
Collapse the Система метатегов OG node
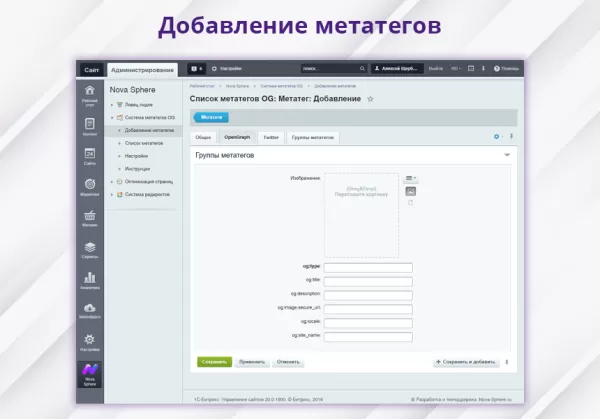tap(112, 118)
